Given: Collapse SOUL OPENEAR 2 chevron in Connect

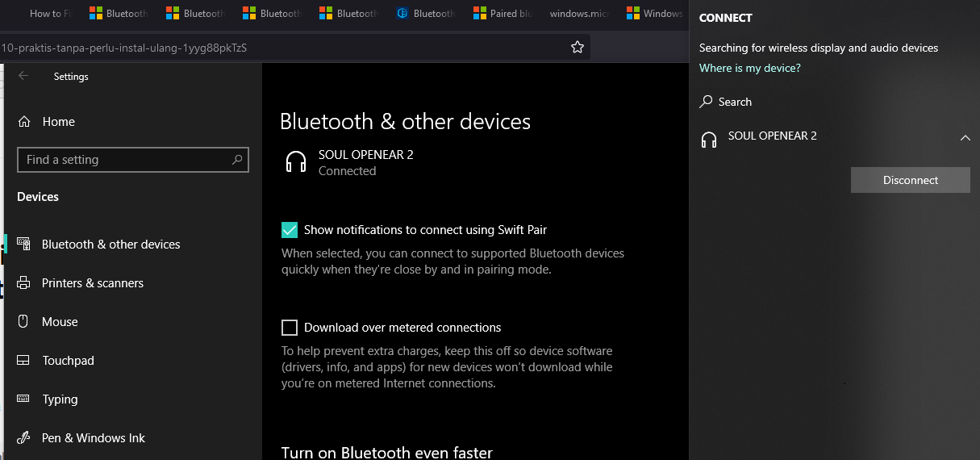Looking at the screenshot, I should click(965, 138).
